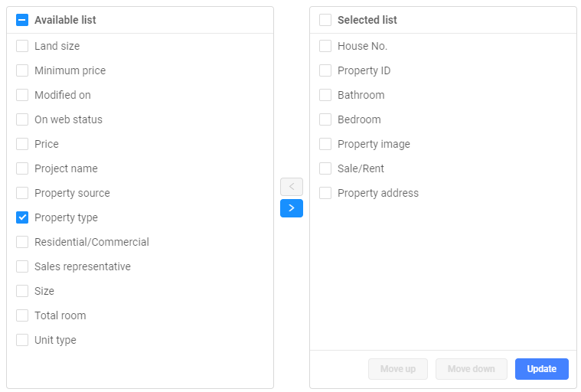Image resolution: width=581 pixels, height=392 pixels.
Task: Click the left arrow transfer button
Action: pyautogui.click(x=291, y=186)
